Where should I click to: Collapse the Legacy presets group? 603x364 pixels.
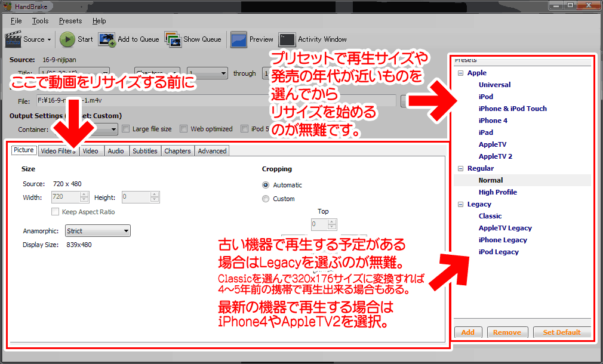click(461, 205)
